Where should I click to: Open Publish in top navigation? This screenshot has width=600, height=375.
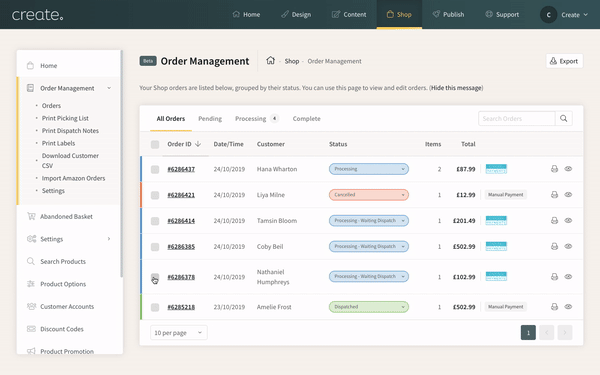[448, 15]
